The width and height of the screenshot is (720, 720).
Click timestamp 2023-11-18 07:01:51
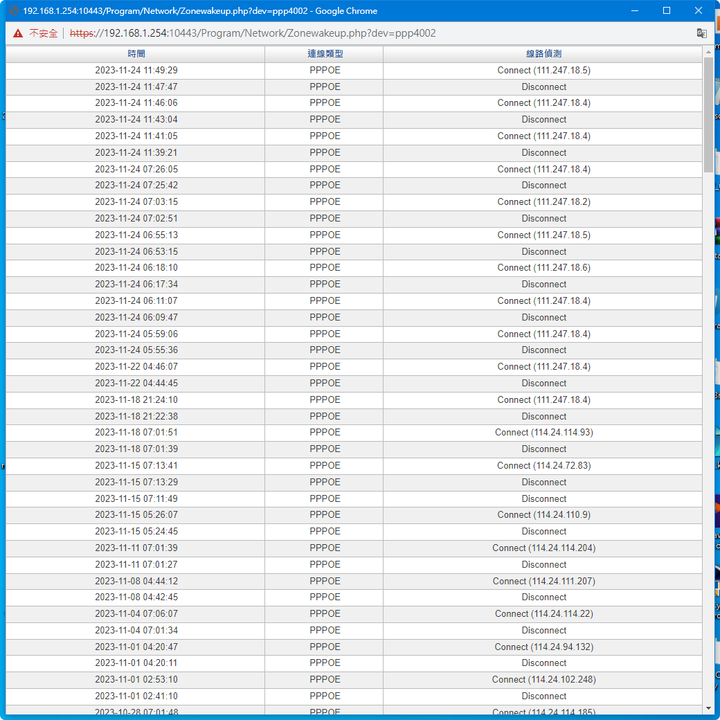(x=136, y=432)
